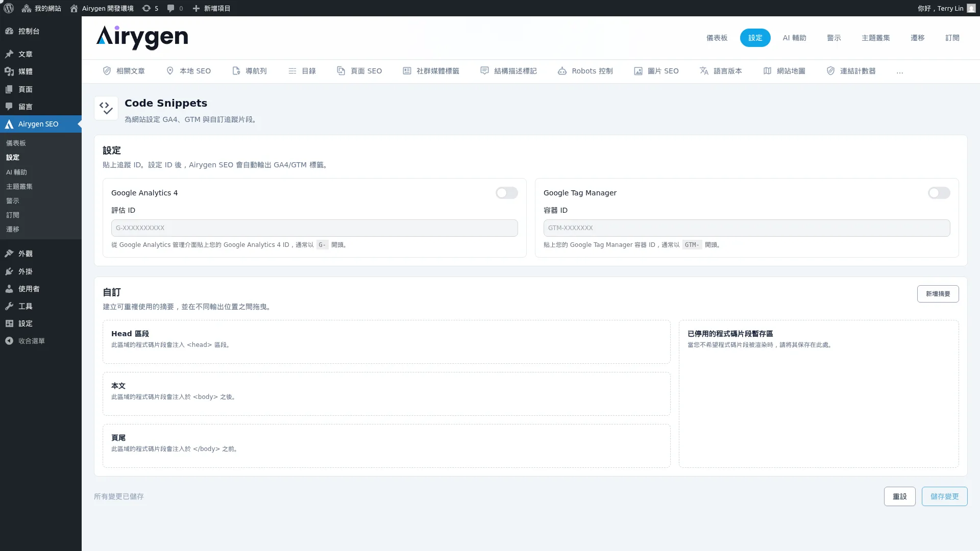Click the 外觀 appearance brush icon

click(9, 254)
